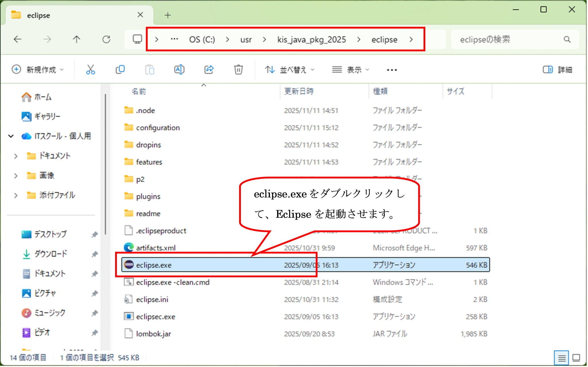Paste from the clipboard

(x=150, y=69)
